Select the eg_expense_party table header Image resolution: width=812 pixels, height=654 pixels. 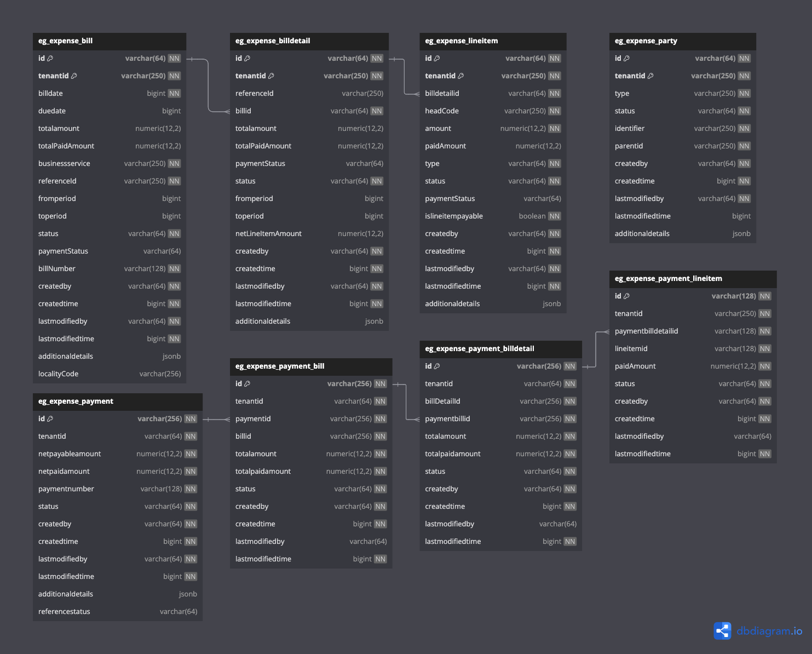(x=683, y=41)
